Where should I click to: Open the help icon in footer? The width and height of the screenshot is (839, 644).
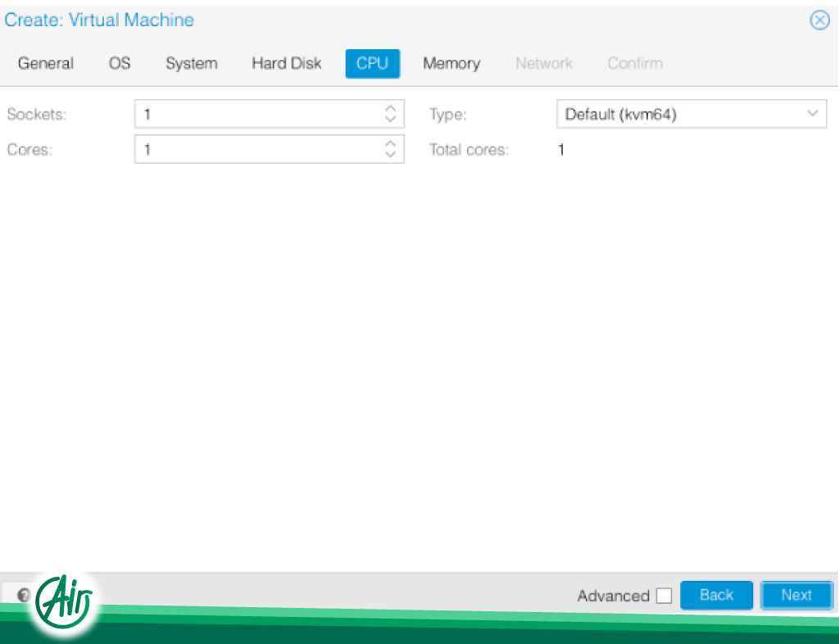point(23,594)
